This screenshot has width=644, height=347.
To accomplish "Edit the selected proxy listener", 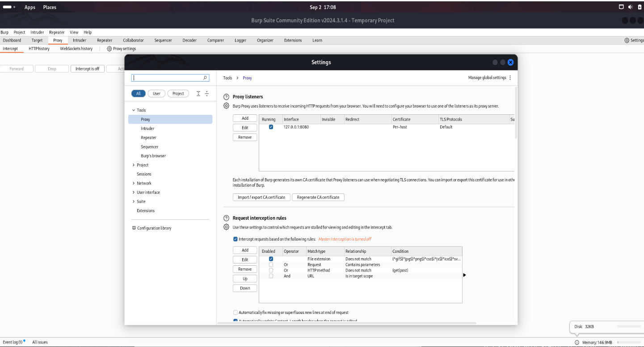I will [245, 128].
